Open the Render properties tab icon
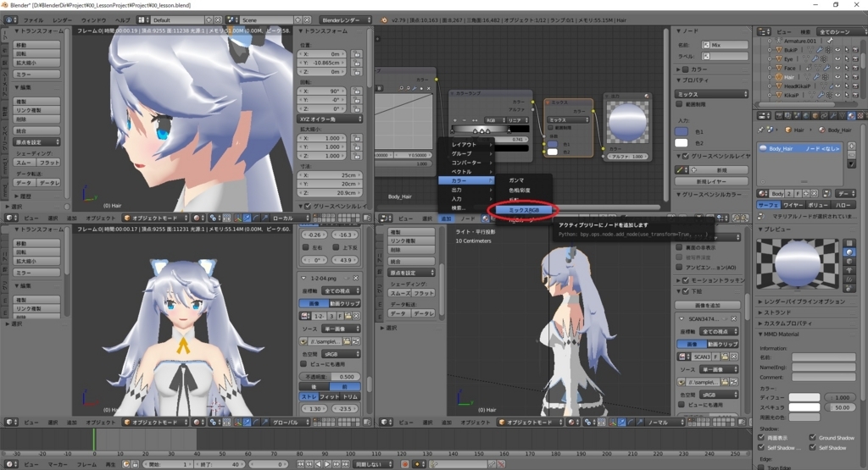868x470 pixels. pyautogui.click(x=780, y=116)
